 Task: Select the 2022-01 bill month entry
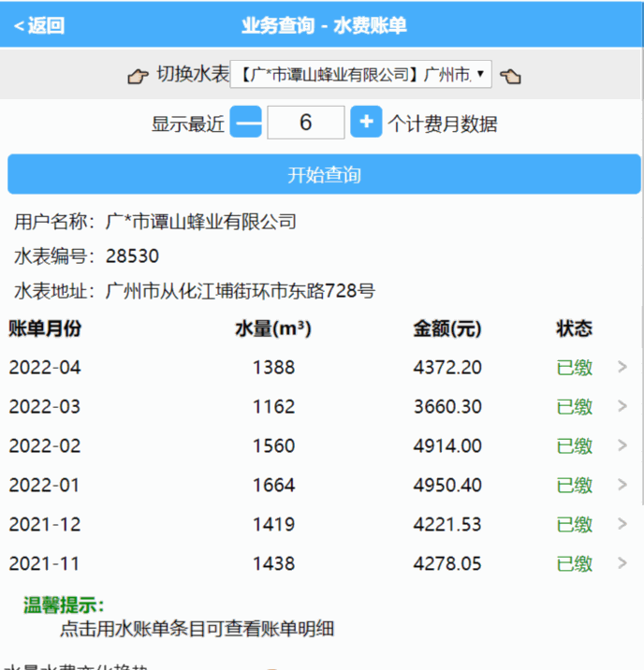(45, 486)
